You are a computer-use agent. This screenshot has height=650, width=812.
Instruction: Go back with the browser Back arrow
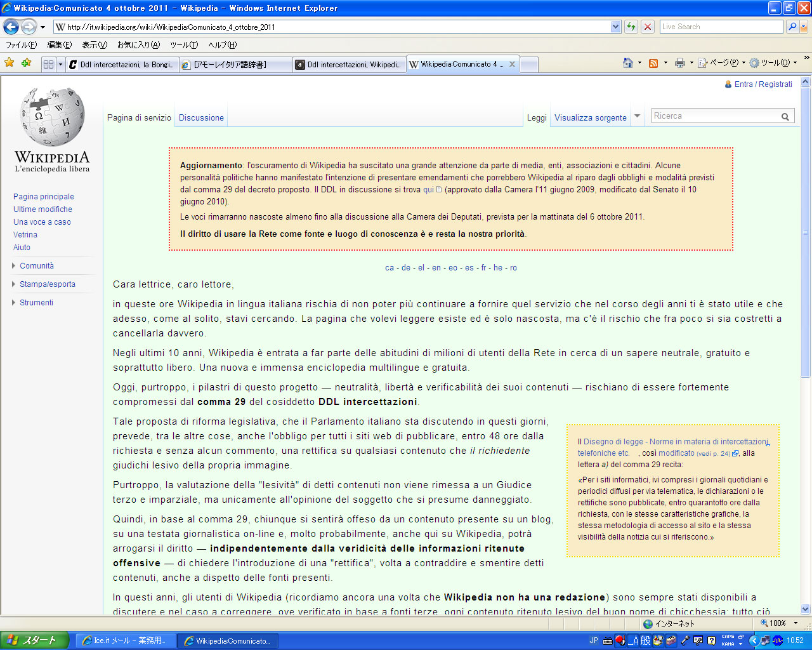pyautogui.click(x=11, y=27)
